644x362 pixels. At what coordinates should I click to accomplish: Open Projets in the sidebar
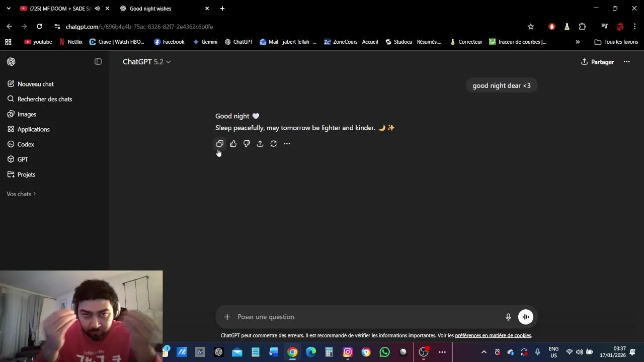tap(22, 174)
